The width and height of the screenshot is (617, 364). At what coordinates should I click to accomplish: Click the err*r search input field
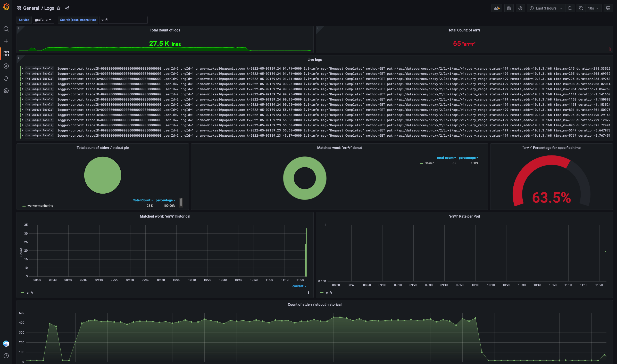point(123,20)
